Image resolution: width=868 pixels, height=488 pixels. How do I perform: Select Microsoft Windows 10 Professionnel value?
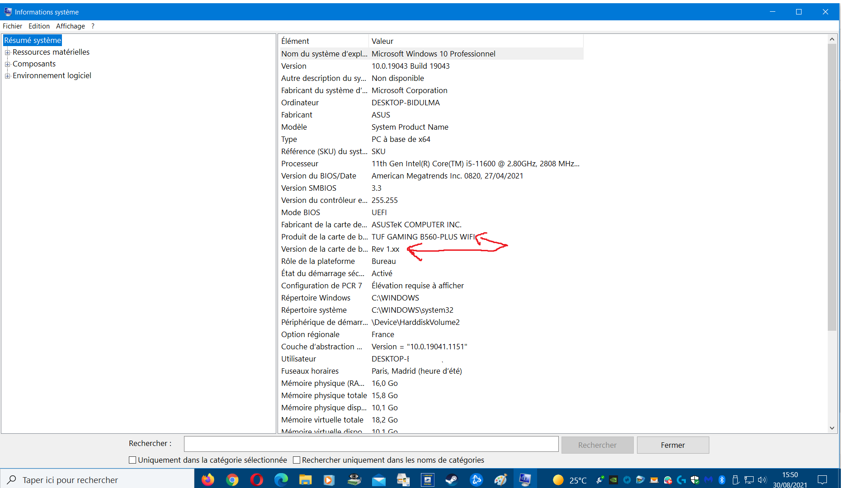click(x=433, y=54)
